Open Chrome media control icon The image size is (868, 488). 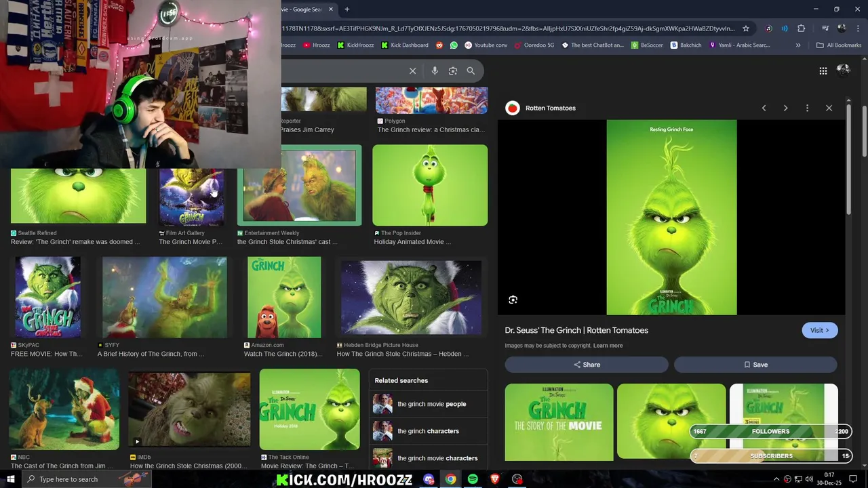point(825,28)
